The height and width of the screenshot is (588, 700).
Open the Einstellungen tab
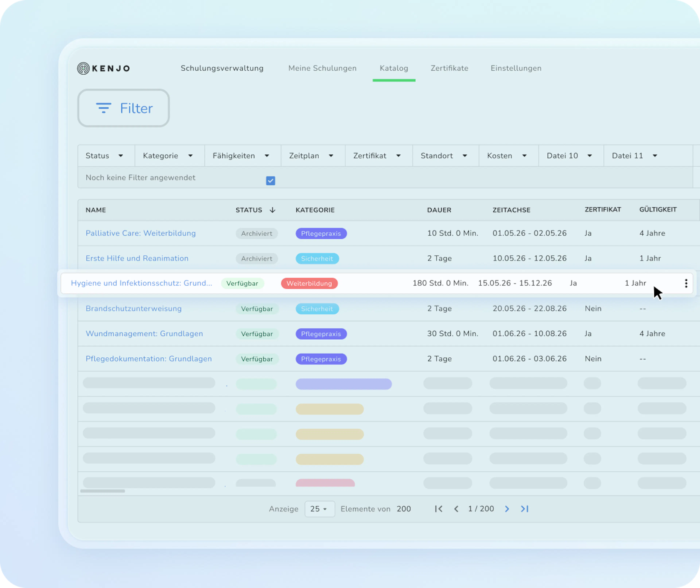(516, 68)
